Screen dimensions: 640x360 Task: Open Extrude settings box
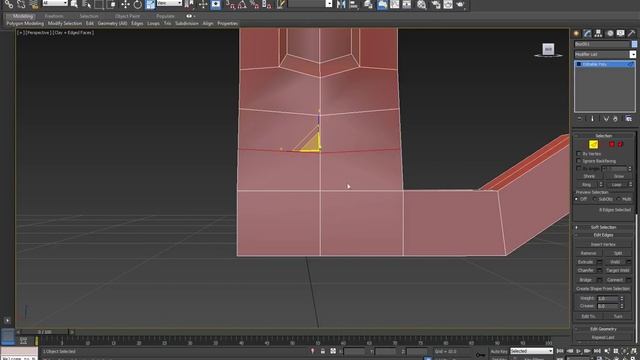(600, 262)
